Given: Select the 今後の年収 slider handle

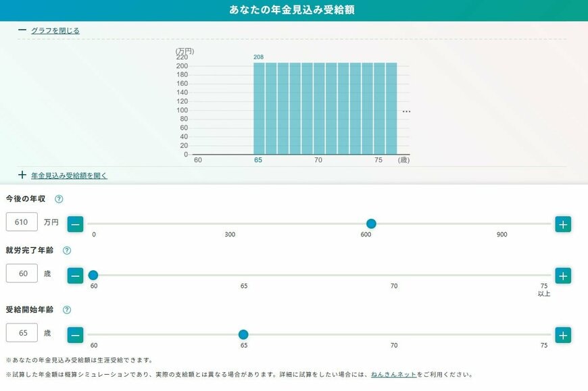Looking at the screenshot, I should 372,223.
